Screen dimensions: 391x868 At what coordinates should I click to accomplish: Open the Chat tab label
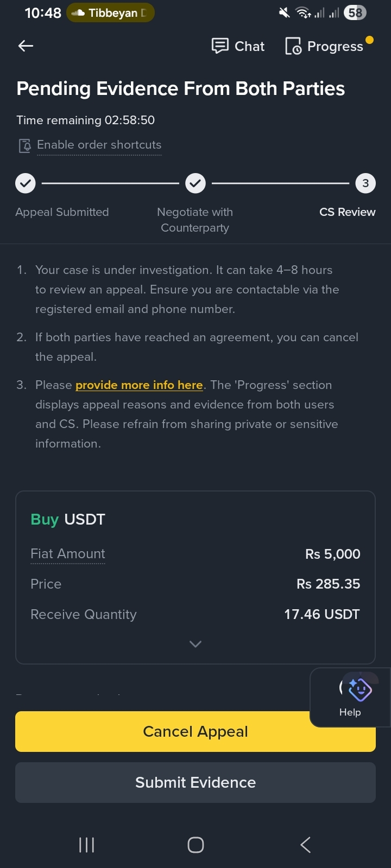pyautogui.click(x=249, y=47)
